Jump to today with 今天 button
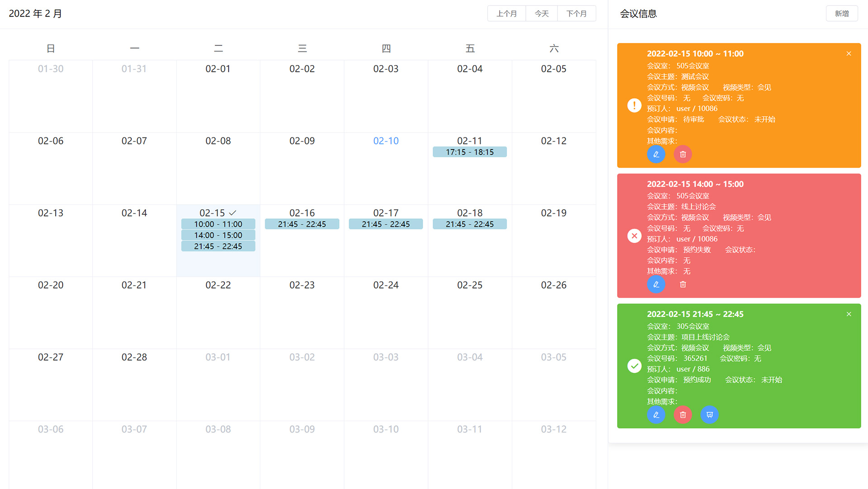This screenshot has width=868, height=489. [x=542, y=14]
